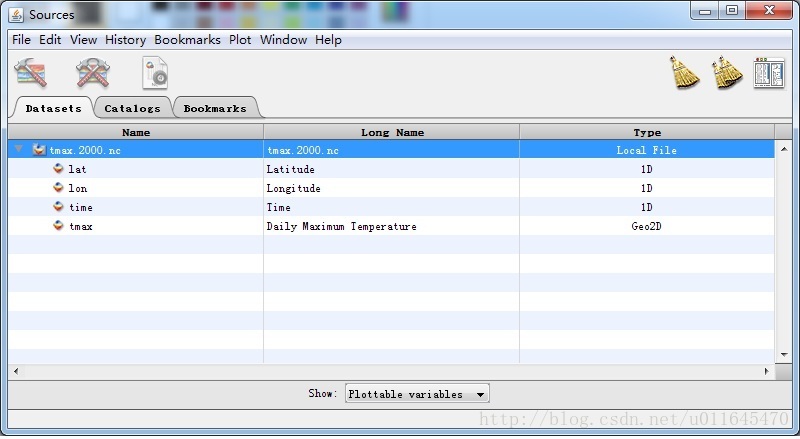Click the Type column header
The image size is (800, 439).
click(647, 132)
